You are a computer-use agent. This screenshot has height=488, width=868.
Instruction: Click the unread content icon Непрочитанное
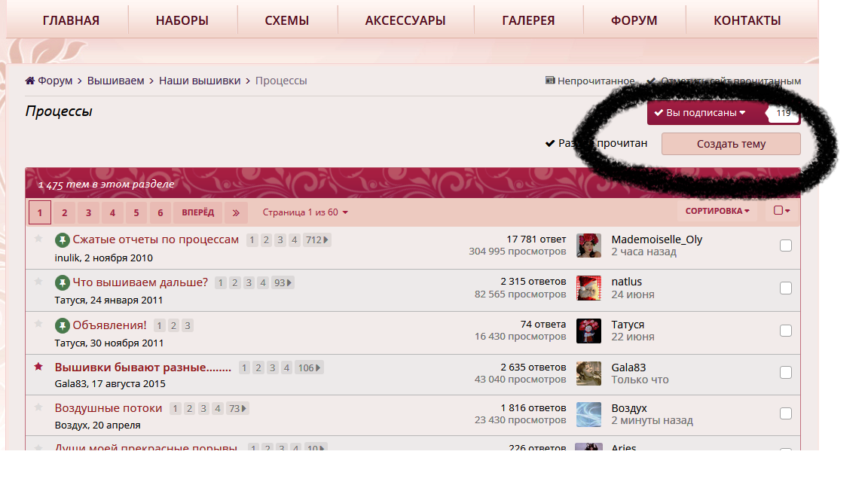(x=550, y=81)
